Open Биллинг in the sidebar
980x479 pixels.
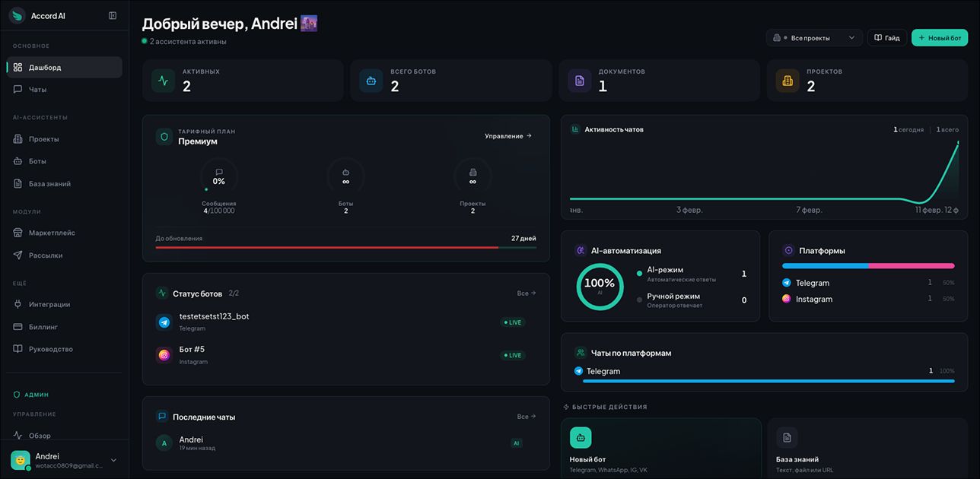pyautogui.click(x=64, y=327)
